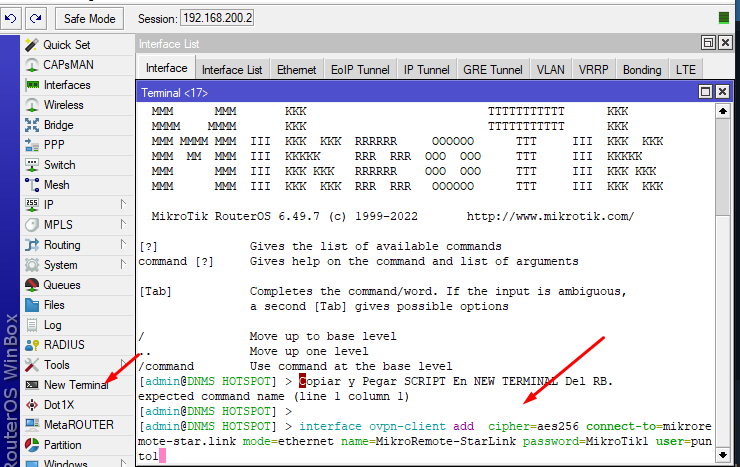The image size is (740, 467).
Task: Open Quick Set from sidebar
Action: pos(66,45)
